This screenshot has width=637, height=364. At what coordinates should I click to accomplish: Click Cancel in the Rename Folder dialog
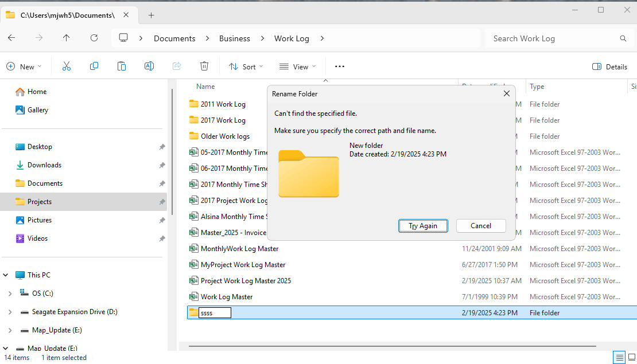pos(481,225)
